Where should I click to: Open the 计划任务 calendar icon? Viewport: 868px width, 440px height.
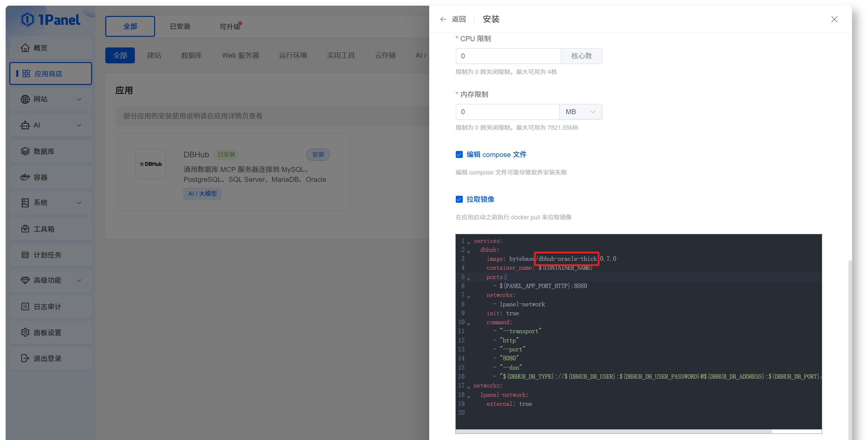[x=25, y=255]
